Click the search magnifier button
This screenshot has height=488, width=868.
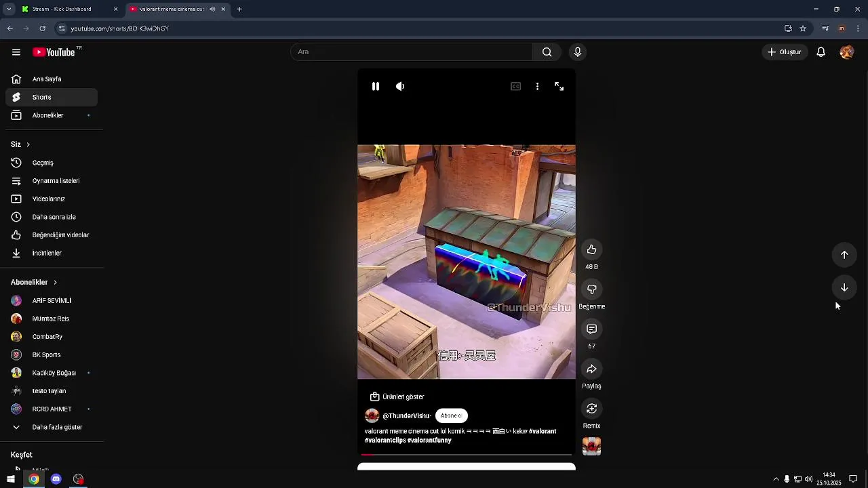[547, 52]
